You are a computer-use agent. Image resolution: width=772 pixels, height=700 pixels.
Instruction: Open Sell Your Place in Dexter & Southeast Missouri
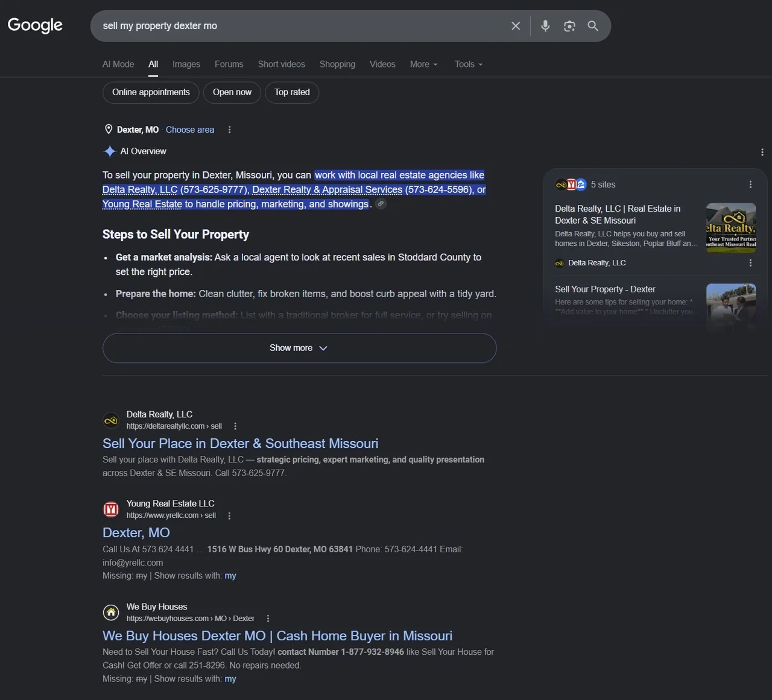[x=241, y=444]
